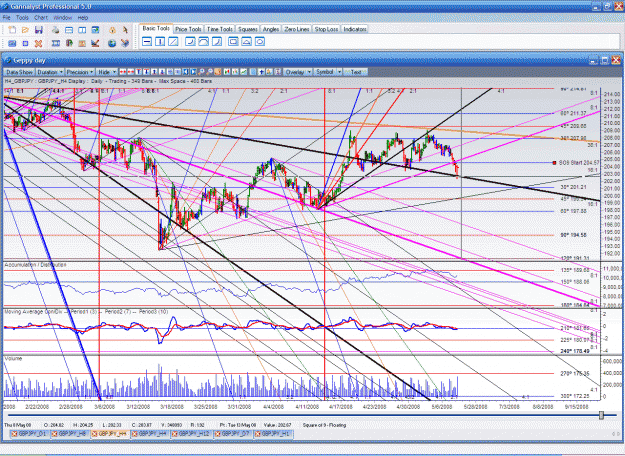Click the candlestick bar style icon
The image size is (625, 456).
[x=227, y=72]
